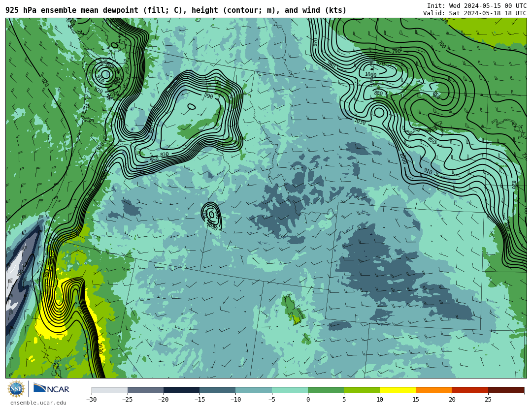Click the 0 colorbar tick label
Screen dimensions: 532x409
pos(308,400)
